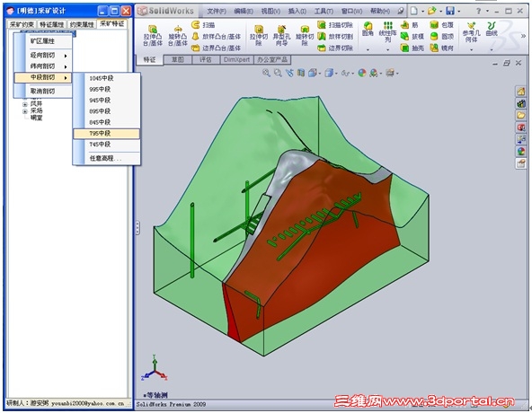Screen dimensions: 532x413
Task: Switch to the 采矿约束 tab
Action: click(22, 24)
